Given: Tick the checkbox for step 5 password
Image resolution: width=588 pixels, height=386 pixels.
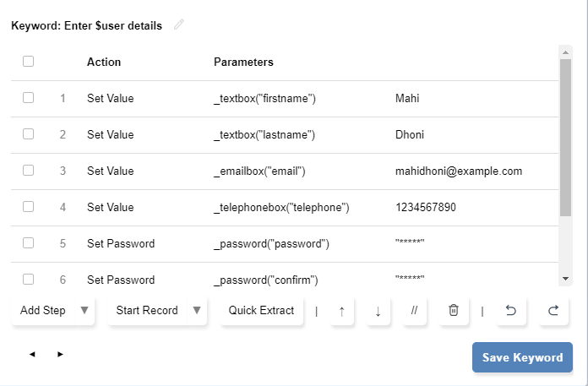Looking at the screenshot, I should 29,243.
